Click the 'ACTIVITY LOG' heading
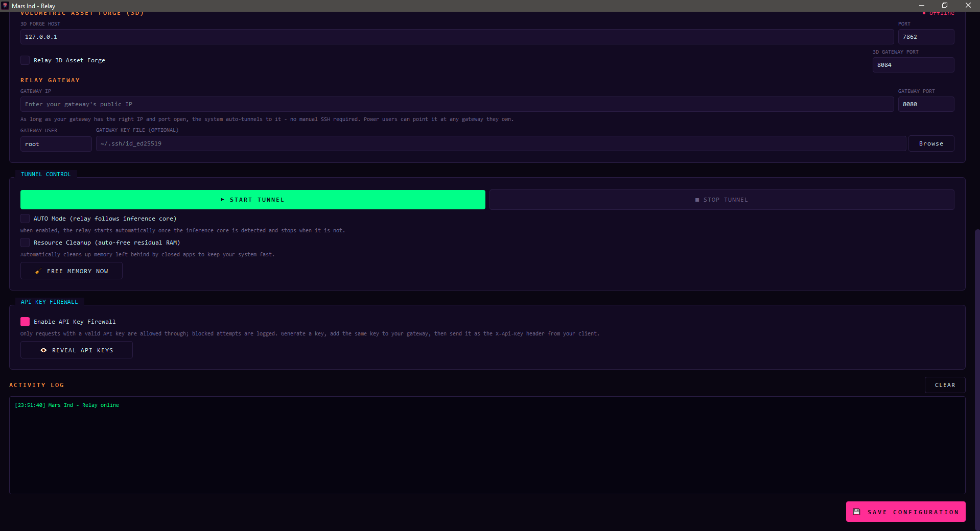 click(x=37, y=385)
